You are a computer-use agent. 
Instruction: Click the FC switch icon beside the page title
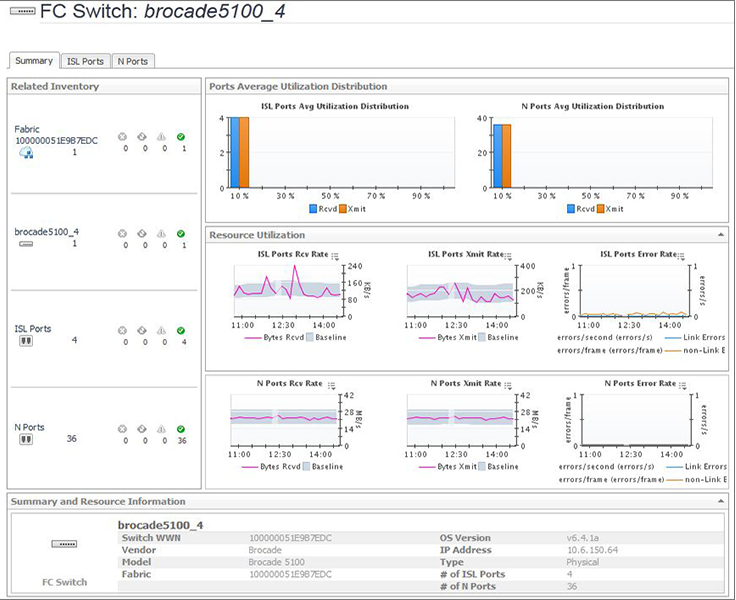coord(23,11)
